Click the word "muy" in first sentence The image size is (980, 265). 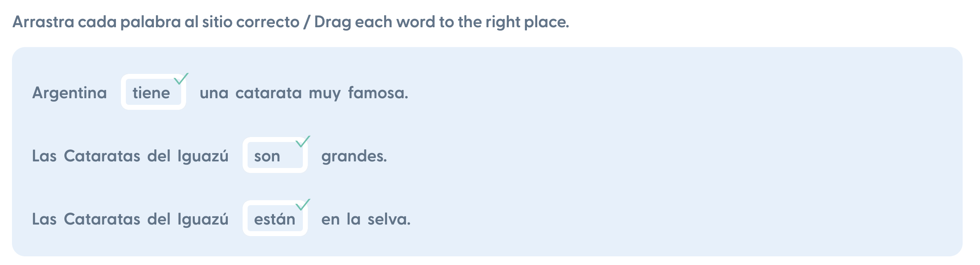point(325,93)
